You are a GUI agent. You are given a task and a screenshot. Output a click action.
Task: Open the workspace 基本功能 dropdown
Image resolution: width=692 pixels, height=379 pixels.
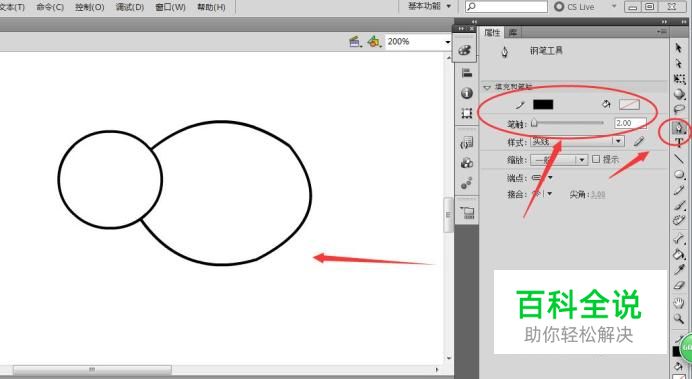point(429,6)
